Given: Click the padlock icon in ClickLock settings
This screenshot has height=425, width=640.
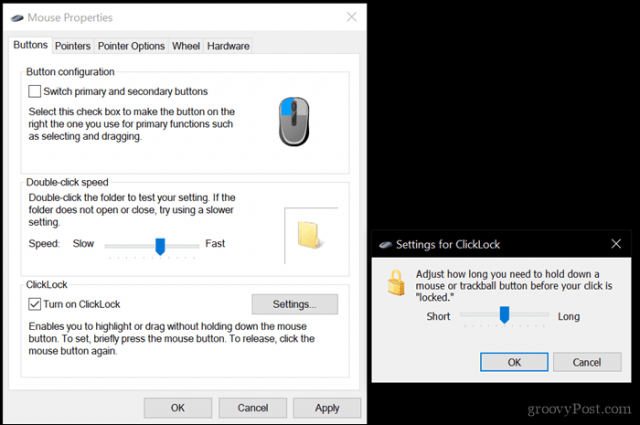Looking at the screenshot, I should tap(396, 283).
